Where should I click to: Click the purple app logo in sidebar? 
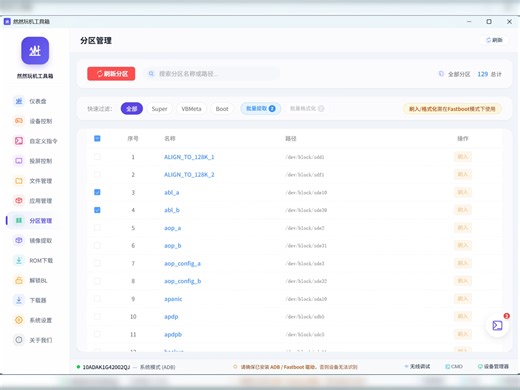tap(35, 51)
